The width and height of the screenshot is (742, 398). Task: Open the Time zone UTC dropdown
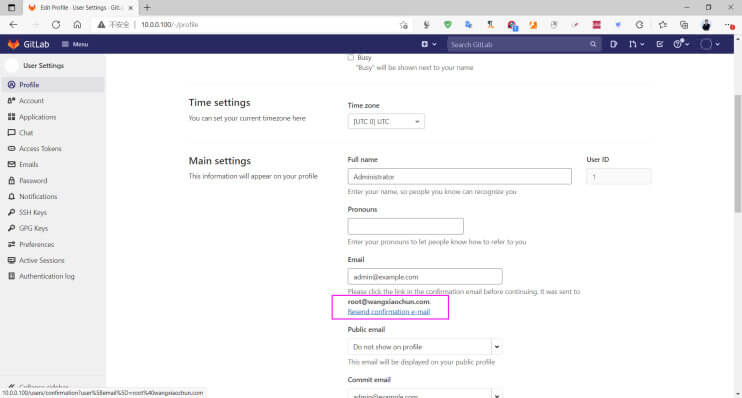tap(386, 122)
